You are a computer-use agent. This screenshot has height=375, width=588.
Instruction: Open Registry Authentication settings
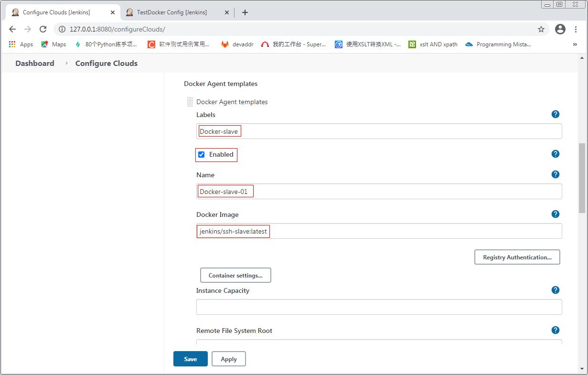(x=517, y=257)
